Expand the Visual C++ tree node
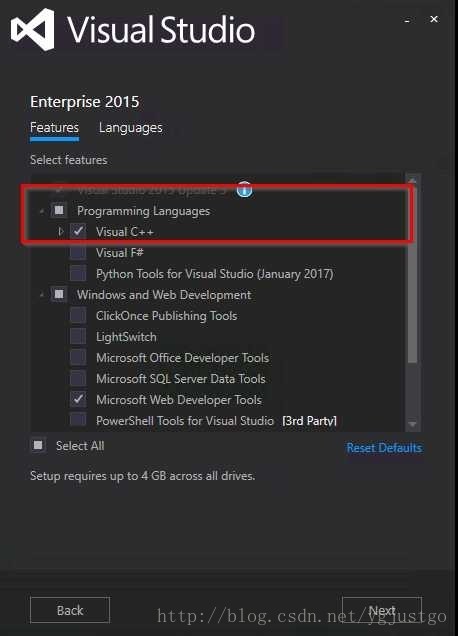Image resolution: width=458 pixels, height=636 pixels. [60, 232]
